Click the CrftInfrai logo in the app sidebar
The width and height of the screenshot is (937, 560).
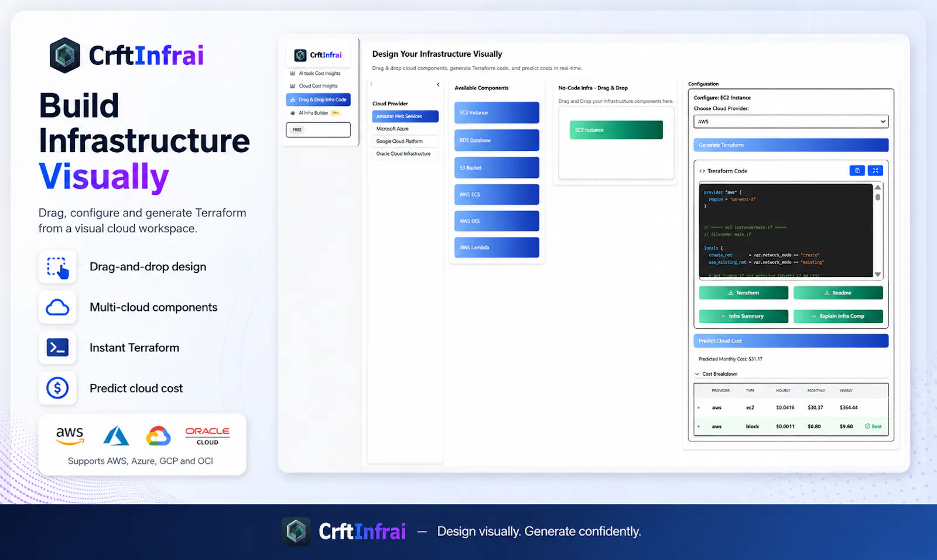(x=318, y=55)
